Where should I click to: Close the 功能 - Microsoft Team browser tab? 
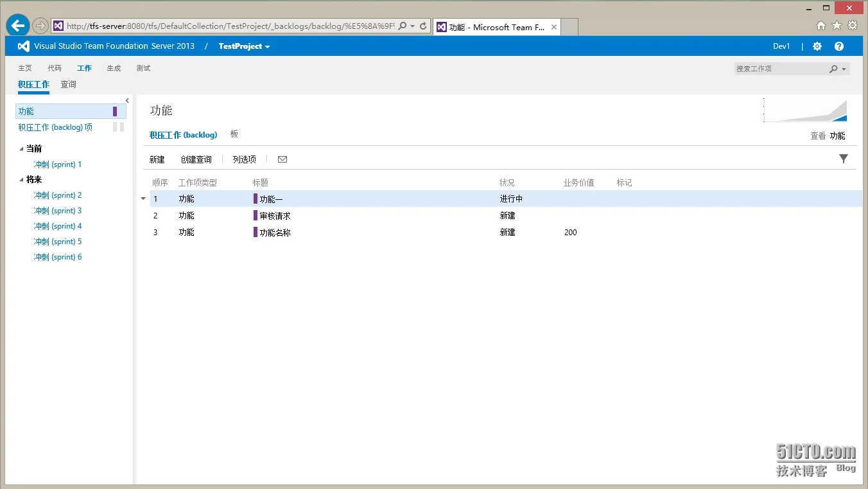pos(554,27)
